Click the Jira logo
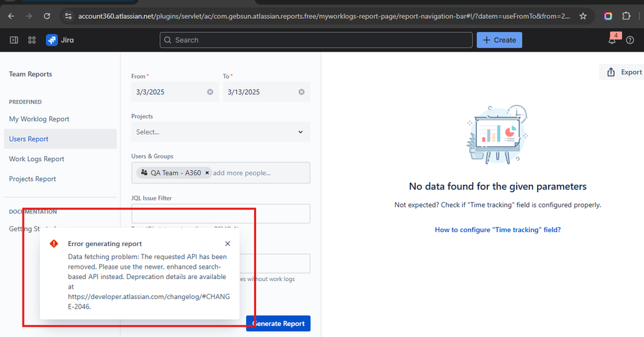Screen dimensions: 644x337 point(60,40)
